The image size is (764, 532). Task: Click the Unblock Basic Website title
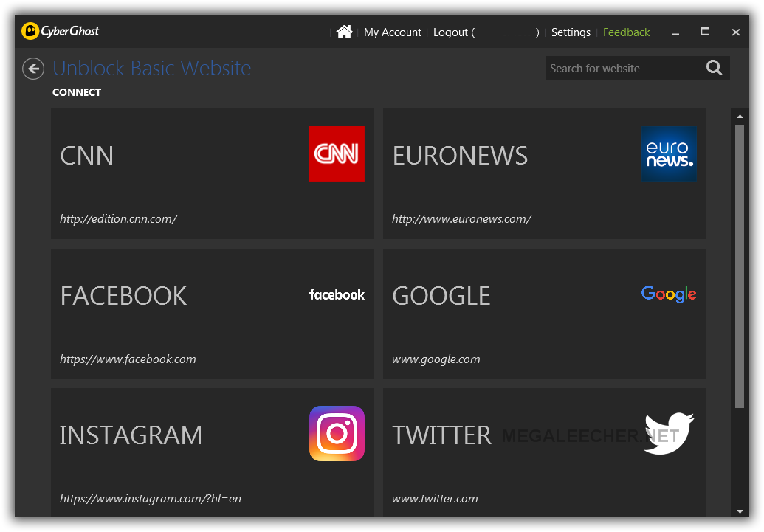point(151,68)
